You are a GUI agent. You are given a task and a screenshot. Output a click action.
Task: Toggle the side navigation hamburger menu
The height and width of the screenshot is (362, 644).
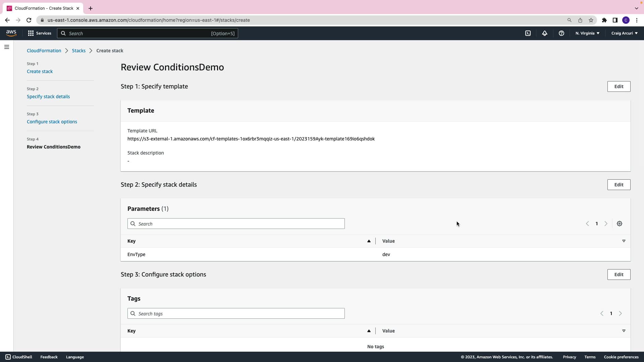(7, 47)
